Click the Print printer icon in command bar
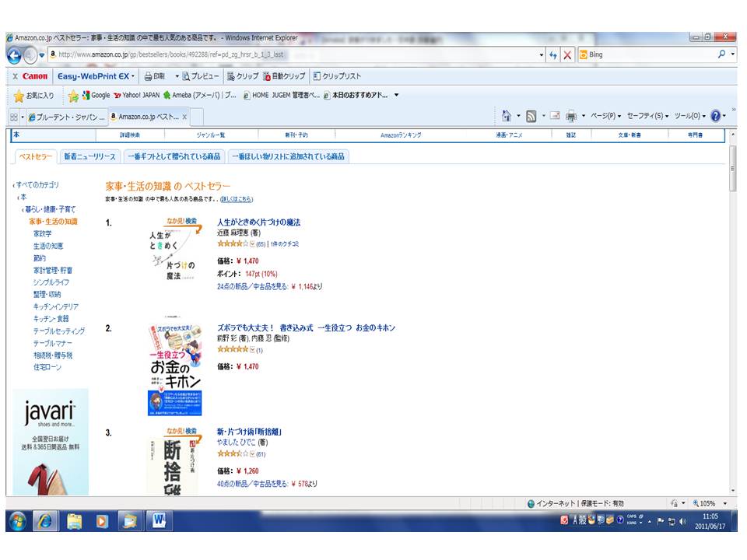The image size is (747, 560). click(570, 116)
